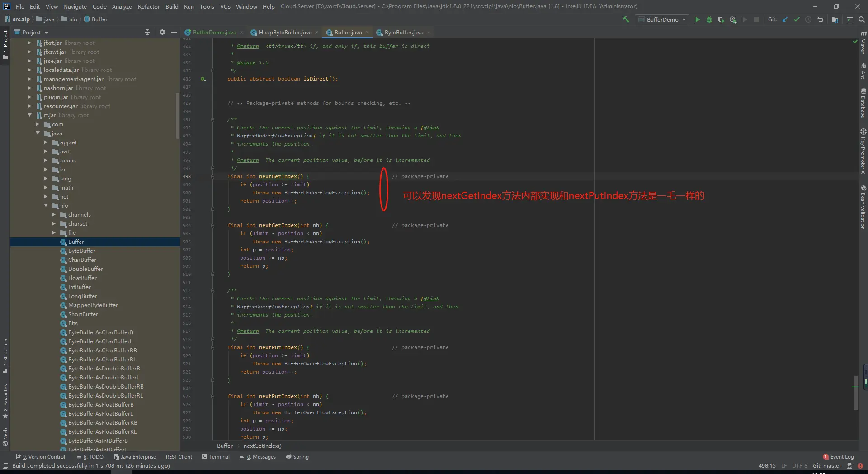Close the Buffer.java editor tab
The height and width of the screenshot is (474, 868).
pos(367,32)
